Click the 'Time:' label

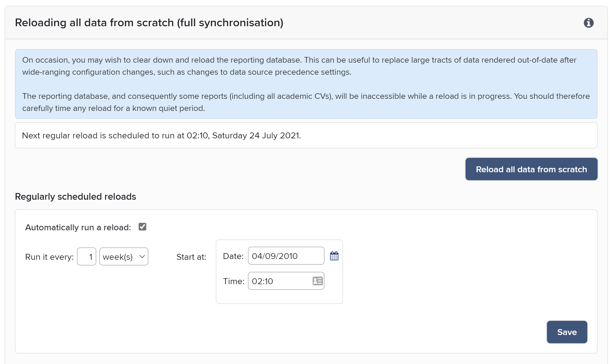click(x=233, y=281)
